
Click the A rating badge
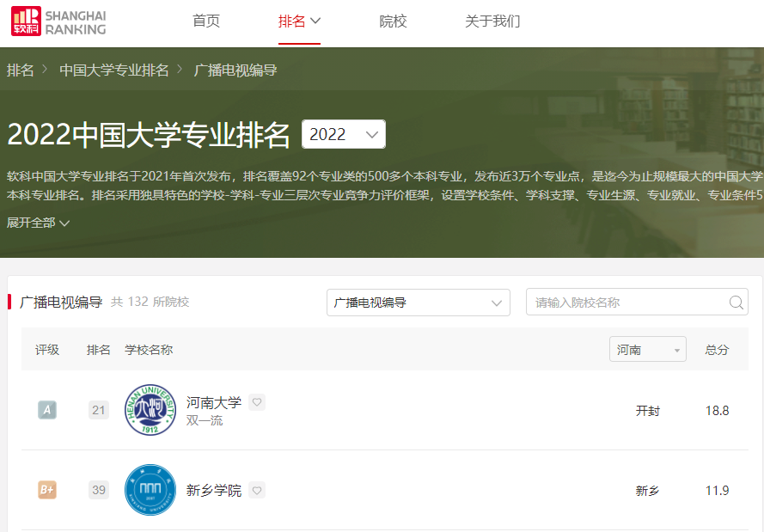[x=47, y=410]
